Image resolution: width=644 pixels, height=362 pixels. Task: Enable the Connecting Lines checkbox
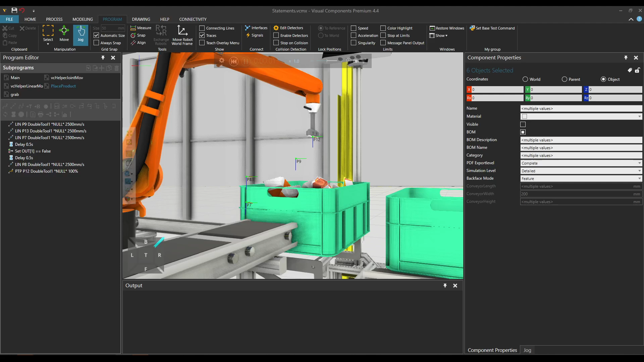coord(202,28)
